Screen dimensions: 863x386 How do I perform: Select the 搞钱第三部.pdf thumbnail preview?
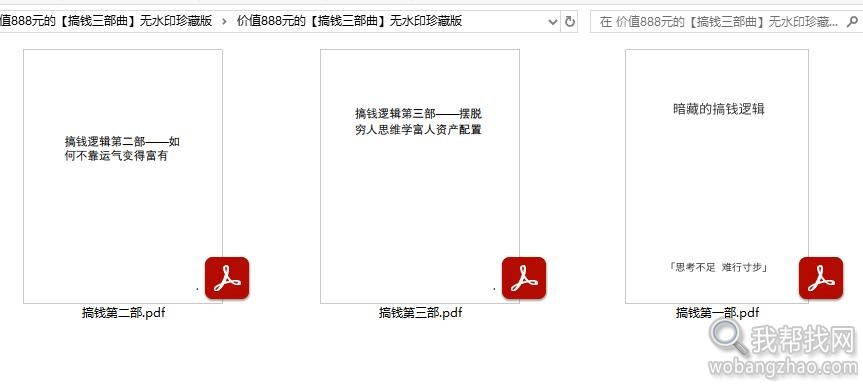[420, 176]
